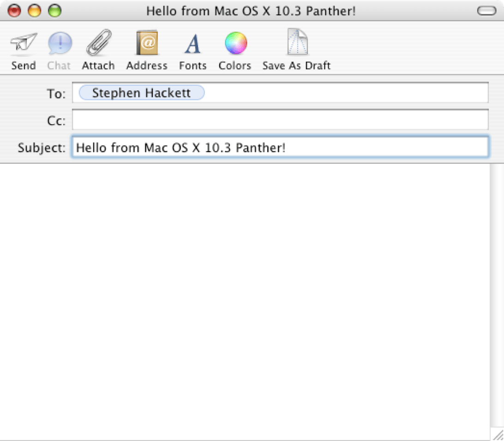Open the Address book icon
This screenshot has height=441, width=504.
(147, 43)
